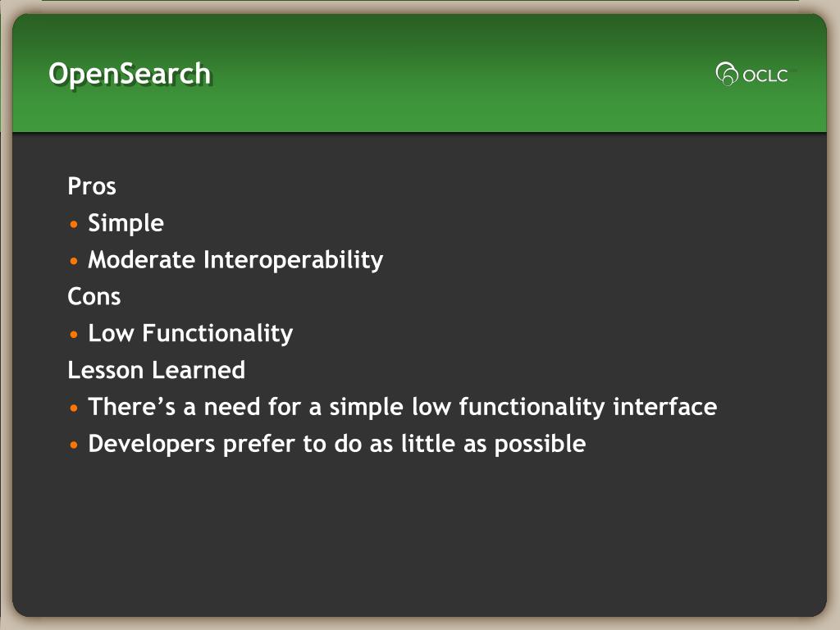Click the bullet before Moderate Interoperability
This screenshot has height=630, width=840.
pos(75,261)
